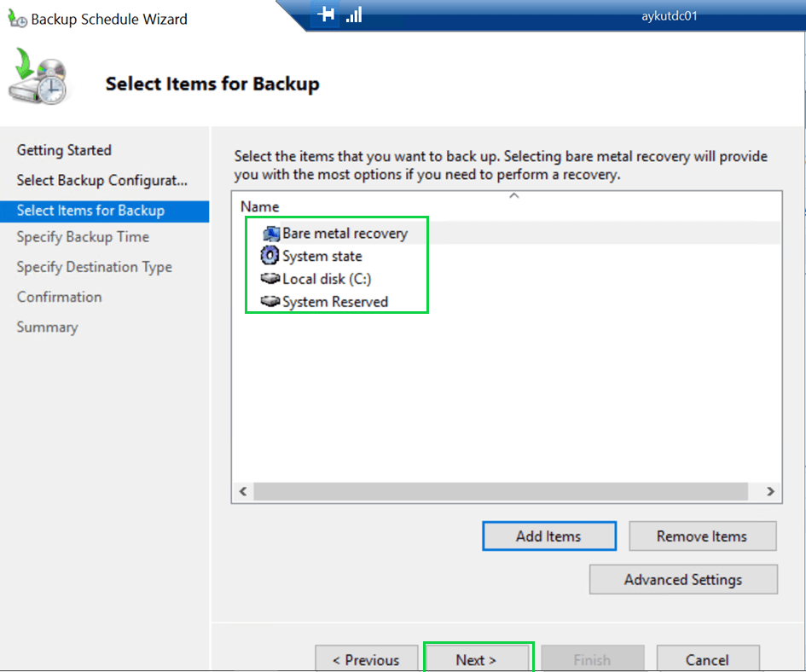The height and width of the screenshot is (672, 806).
Task: Select the System Reserved list entry
Action: pos(334,302)
